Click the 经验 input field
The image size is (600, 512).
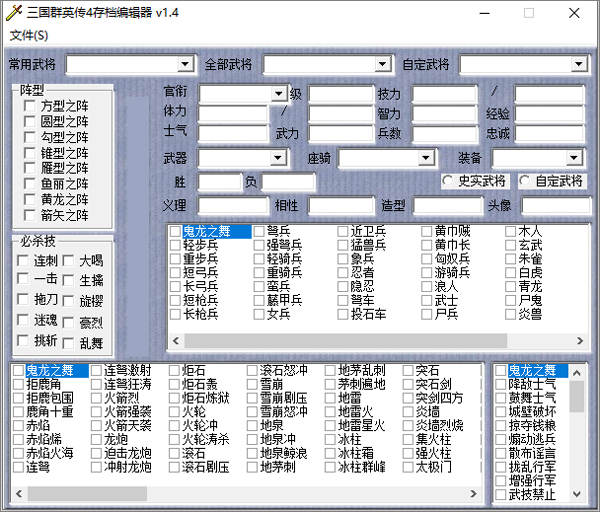pos(549,114)
